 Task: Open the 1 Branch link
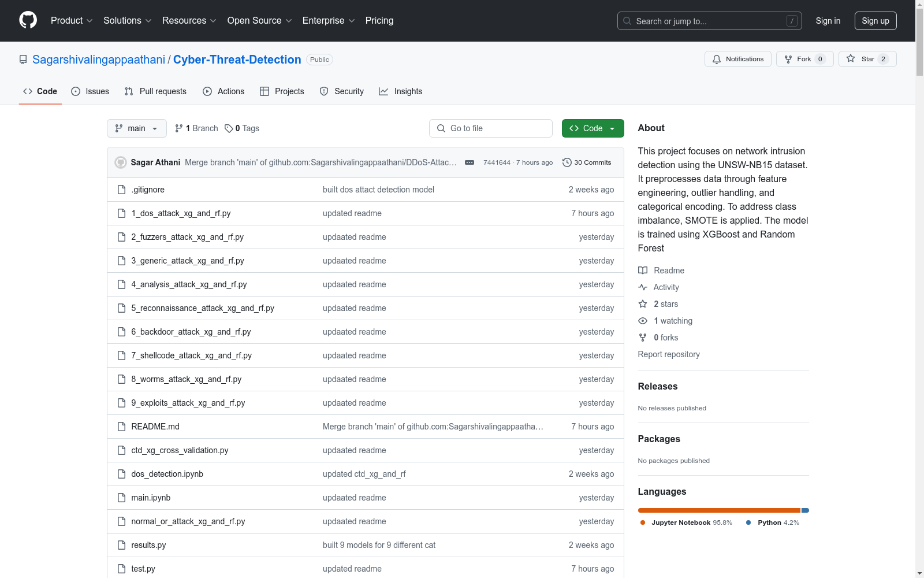point(196,128)
